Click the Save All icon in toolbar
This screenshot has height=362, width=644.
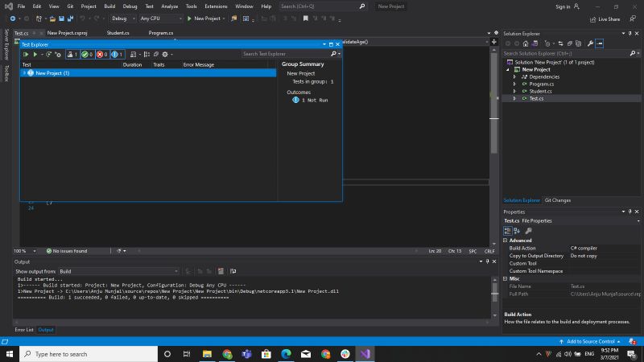[x=71, y=19]
